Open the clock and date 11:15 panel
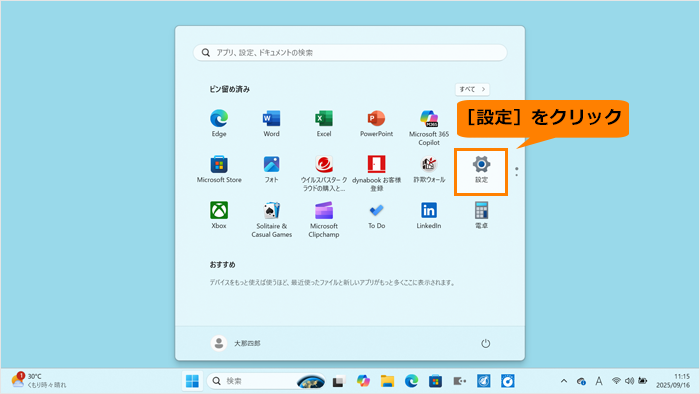 pos(673,381)
